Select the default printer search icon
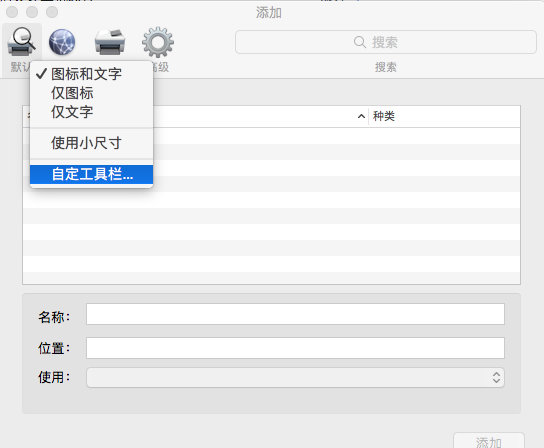 (22, 42)
